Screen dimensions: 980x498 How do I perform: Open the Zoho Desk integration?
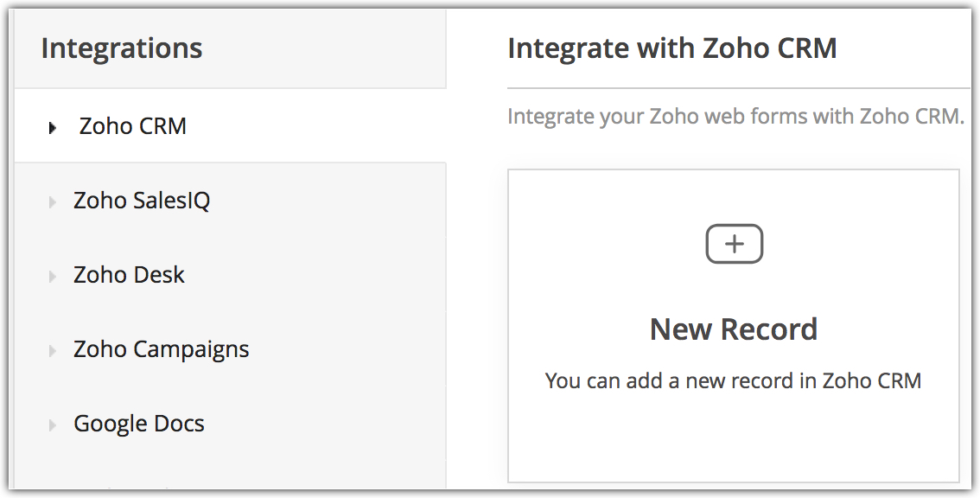point(129,275)
